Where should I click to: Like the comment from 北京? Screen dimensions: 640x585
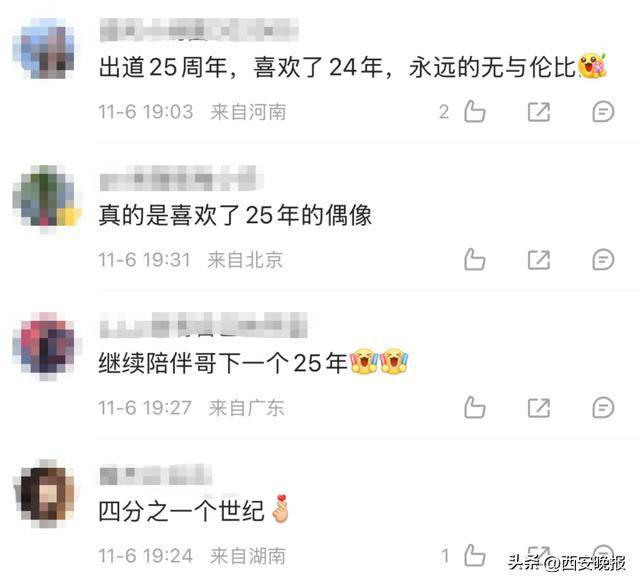475,259
